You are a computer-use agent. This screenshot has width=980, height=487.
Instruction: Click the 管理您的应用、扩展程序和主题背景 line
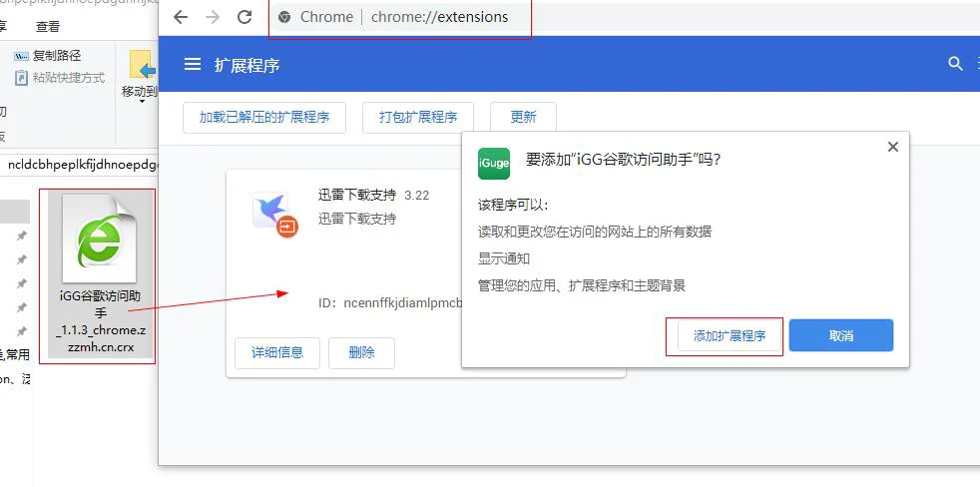(x=581, y=286)
